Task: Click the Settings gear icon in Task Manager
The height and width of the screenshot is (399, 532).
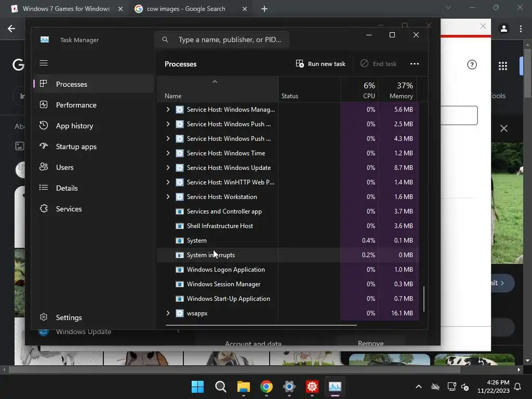Action: [x=44, y=317]
